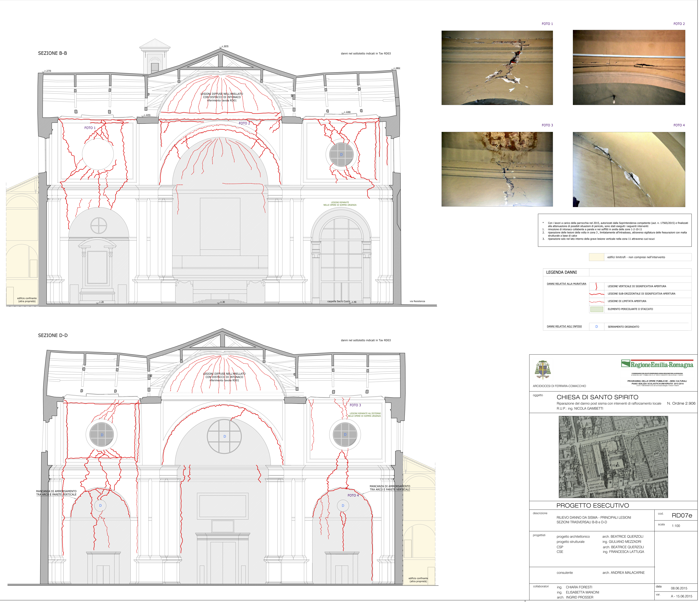Click 'ARCIDIOCESI DI FERRARA-COMACCHIO' text
700x602 pixels.
coord(559,386)
